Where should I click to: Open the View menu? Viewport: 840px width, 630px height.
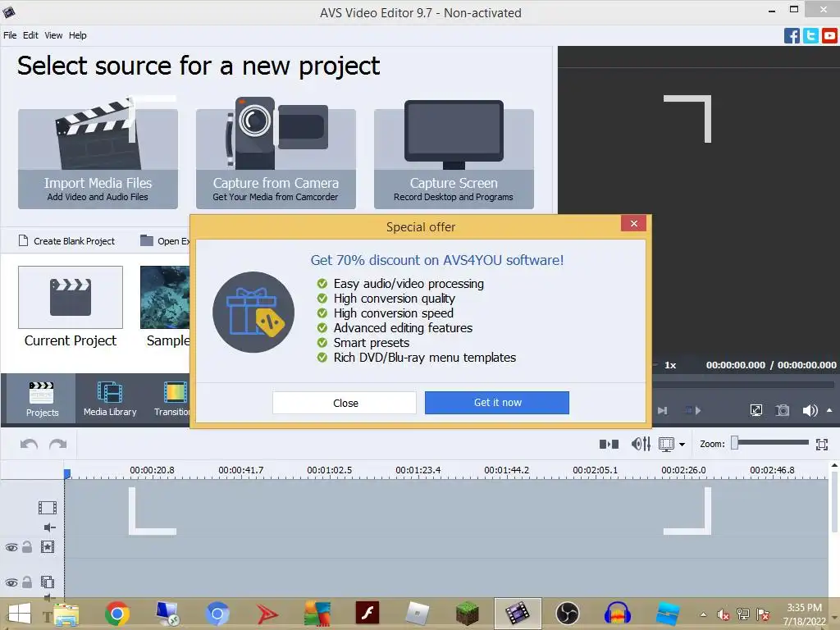[53, 35]
